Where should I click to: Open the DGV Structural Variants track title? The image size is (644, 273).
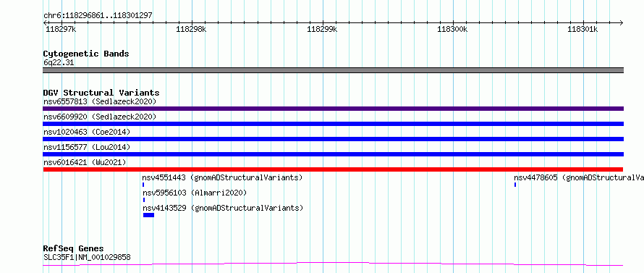101,93
